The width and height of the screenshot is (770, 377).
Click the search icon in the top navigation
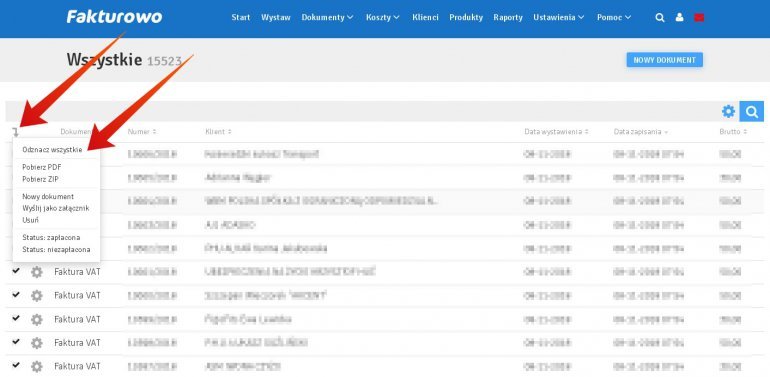[660, 18]
